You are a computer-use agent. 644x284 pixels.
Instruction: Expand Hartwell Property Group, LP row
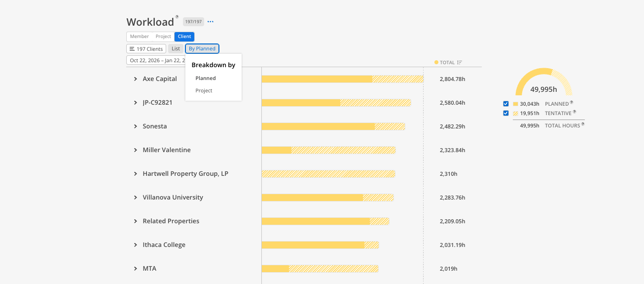click(x=136, y=174)
